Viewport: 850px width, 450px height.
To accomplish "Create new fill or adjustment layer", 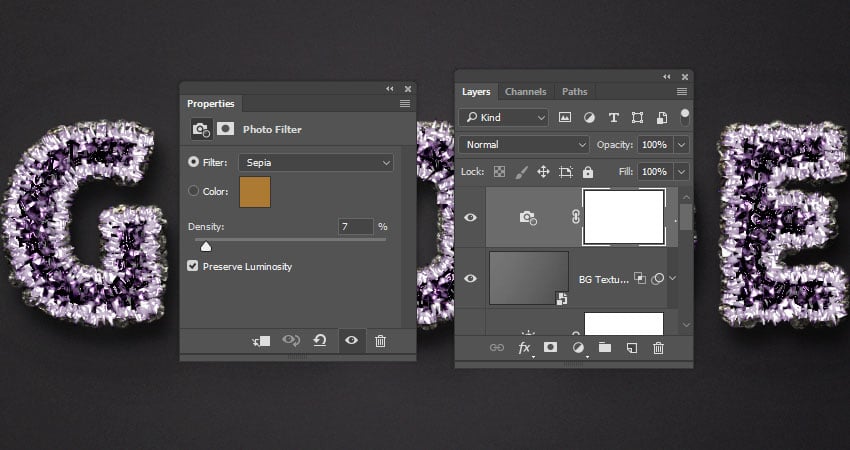I will (578, 348).
